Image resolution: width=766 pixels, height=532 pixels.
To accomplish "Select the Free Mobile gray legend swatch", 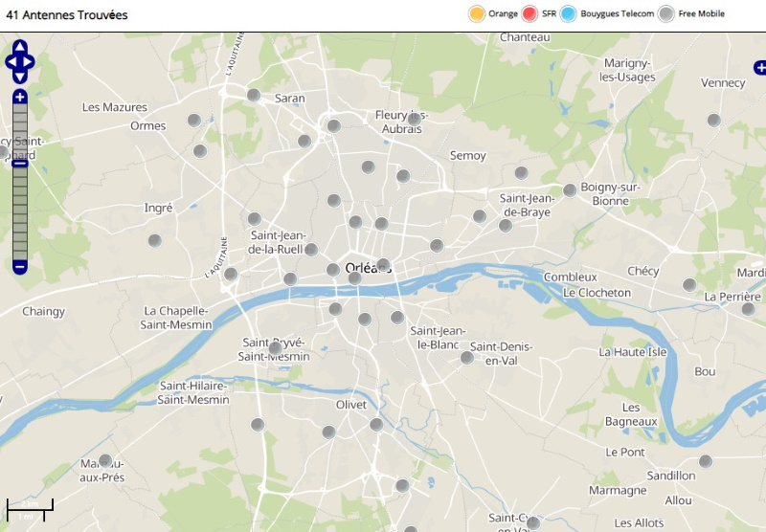I will coord(665,13).
